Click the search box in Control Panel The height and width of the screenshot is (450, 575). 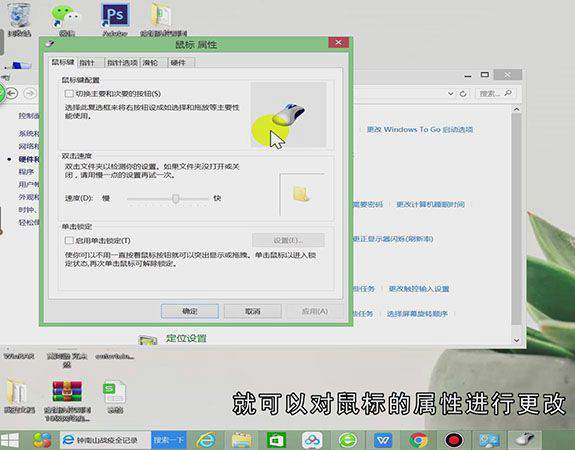click(495, 94)
